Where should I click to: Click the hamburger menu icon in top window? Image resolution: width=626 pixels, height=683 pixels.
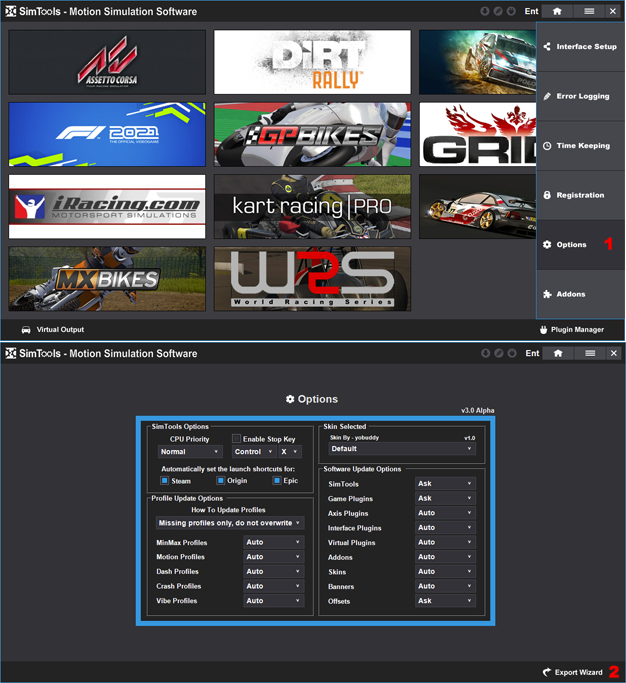coord(589,11)
